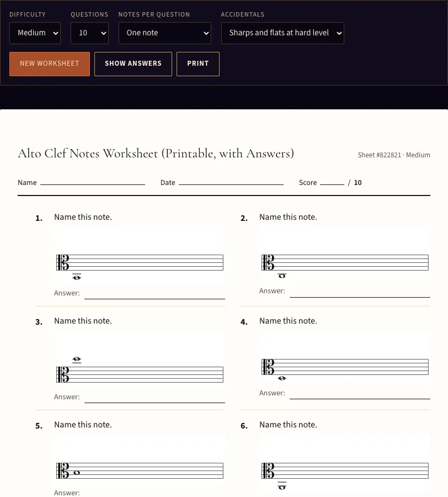The height and width of the screenshot is (497, 448).
Task: Generate a new worksheet
Action: point(50,64)
